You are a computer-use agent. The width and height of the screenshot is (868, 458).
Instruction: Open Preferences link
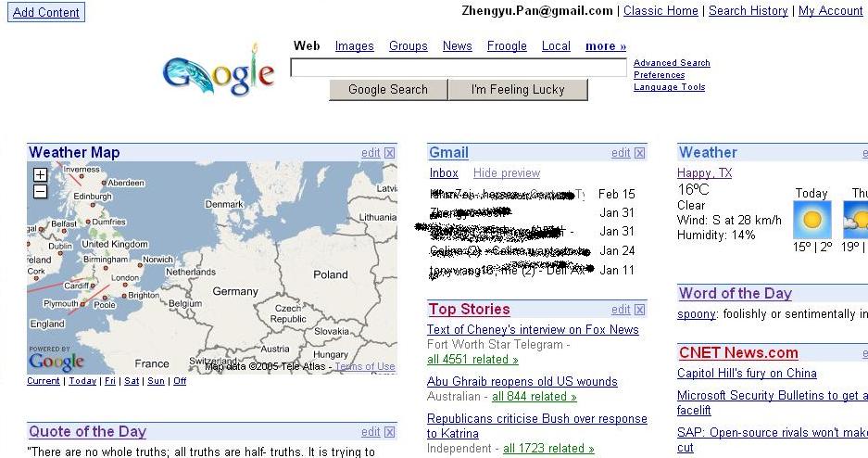[659, 75]
